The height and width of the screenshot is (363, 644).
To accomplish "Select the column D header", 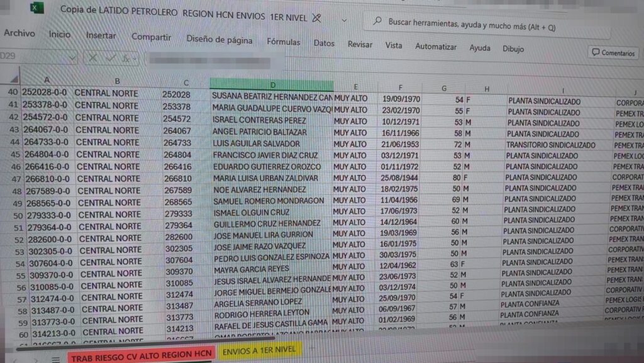I will point(271,85).
